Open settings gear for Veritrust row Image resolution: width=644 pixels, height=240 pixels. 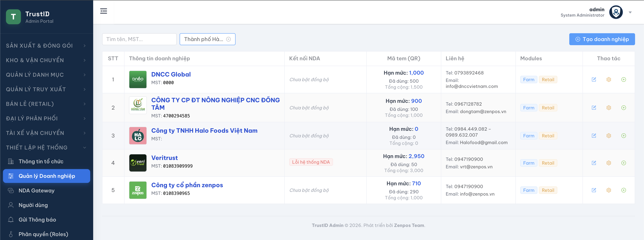coord(609,163)
